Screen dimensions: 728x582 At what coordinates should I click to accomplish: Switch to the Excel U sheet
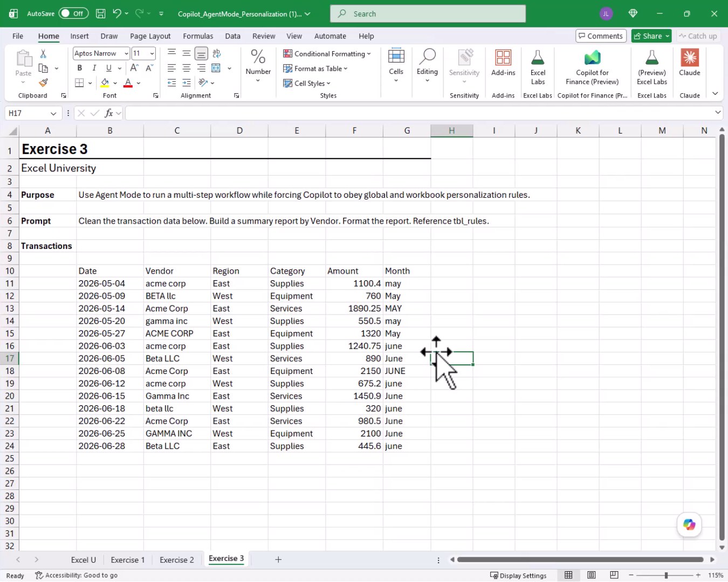[x=83, y=560]
